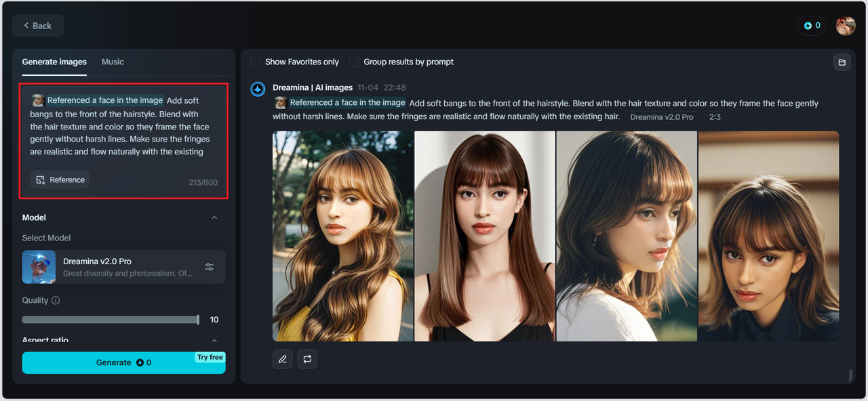Click the edit pencil icon below results
Viewport: 868px width, 401px height.
[283, 359]
